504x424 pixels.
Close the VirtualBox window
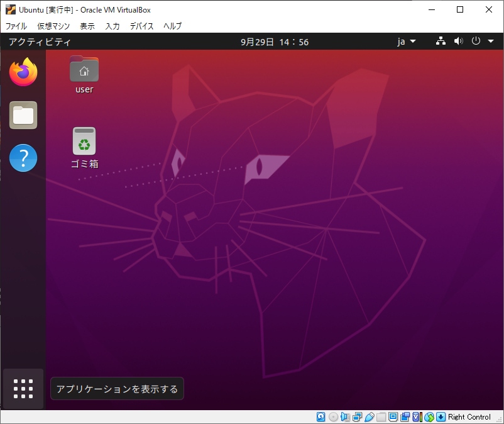click(488, 9)
